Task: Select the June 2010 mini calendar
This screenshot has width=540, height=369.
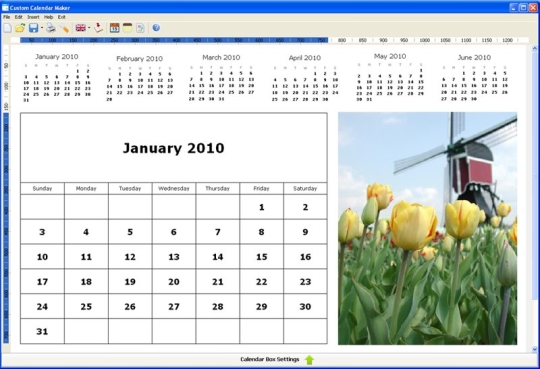Action: 474,78
